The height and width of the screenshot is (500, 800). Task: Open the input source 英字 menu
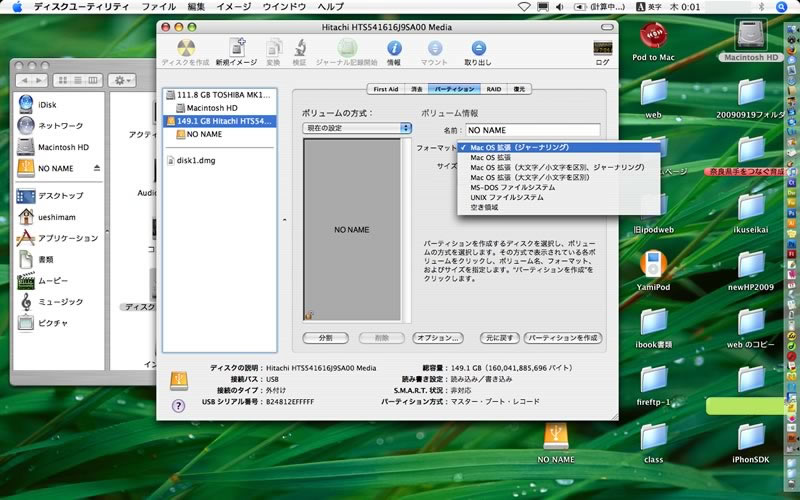[x=649, y=7]
